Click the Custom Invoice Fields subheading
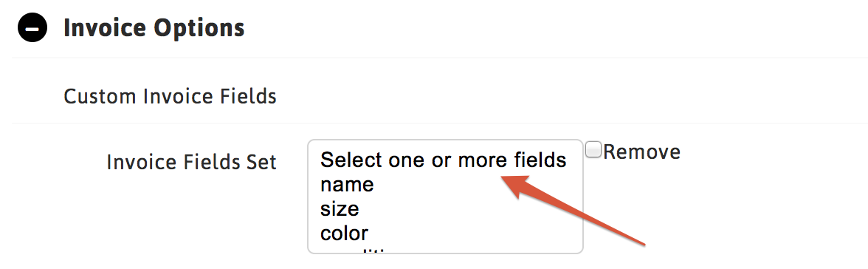868x269 pixels. click(x=170, y=97)
